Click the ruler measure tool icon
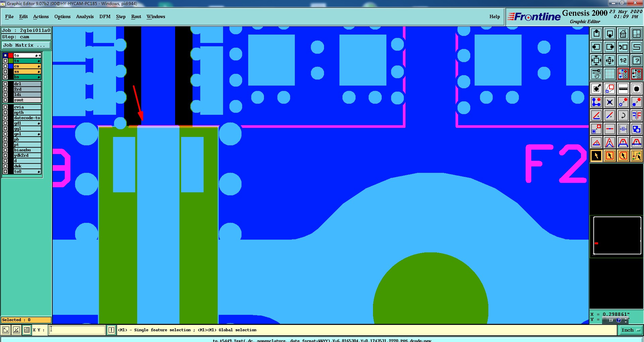 pos(623,89)
